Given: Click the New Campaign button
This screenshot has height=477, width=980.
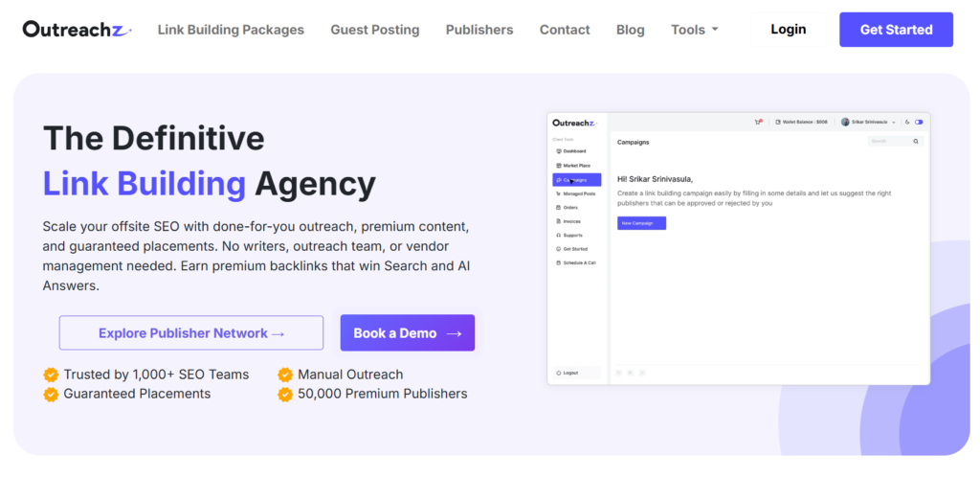Looking at the screenshot, I should [642, 223].
